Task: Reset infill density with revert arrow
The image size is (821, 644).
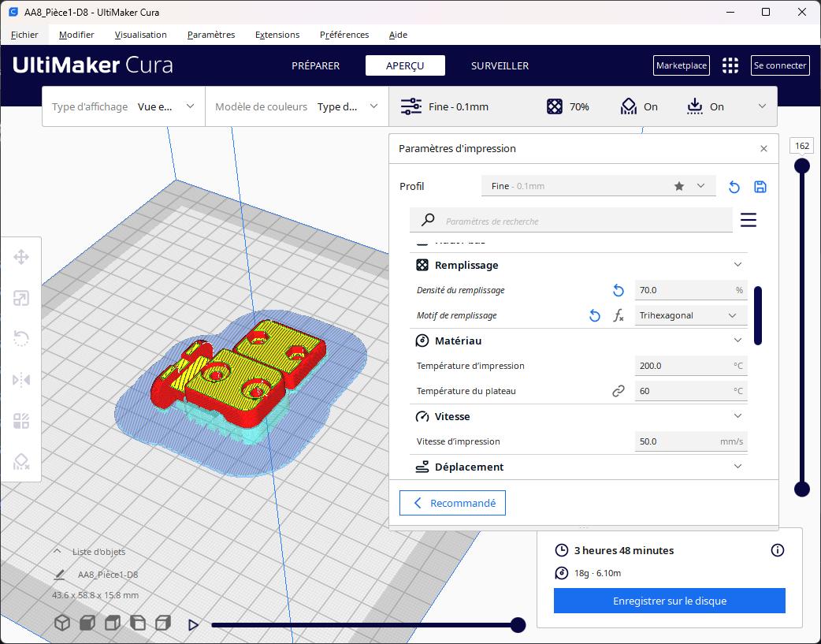Action: click(x=619, y=290)
